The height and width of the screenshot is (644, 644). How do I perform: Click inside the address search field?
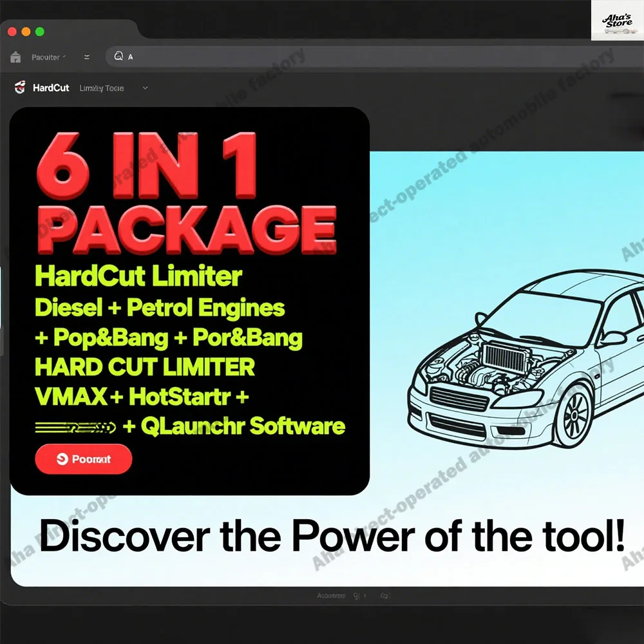193,57
